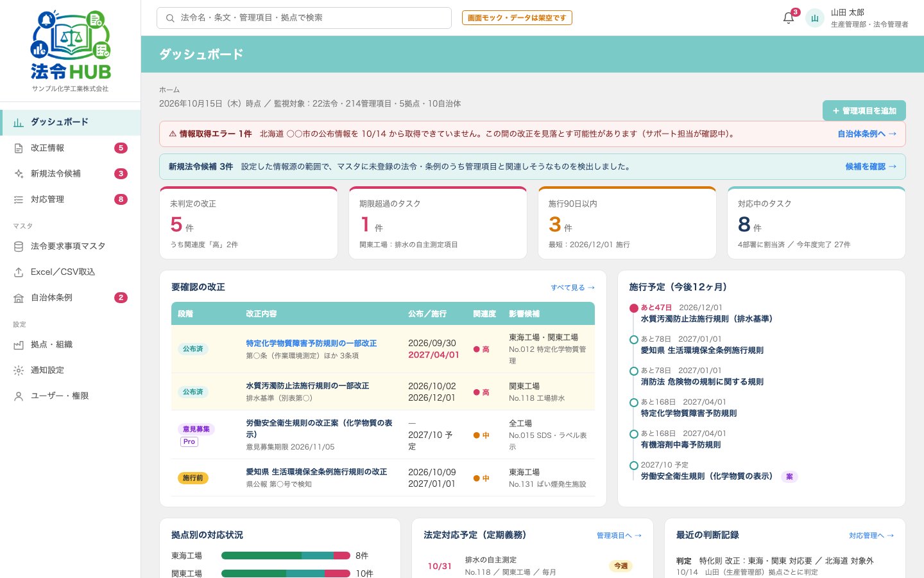Click 候補を確認 link
Viewport: 924px width, 578px height.
871,167
